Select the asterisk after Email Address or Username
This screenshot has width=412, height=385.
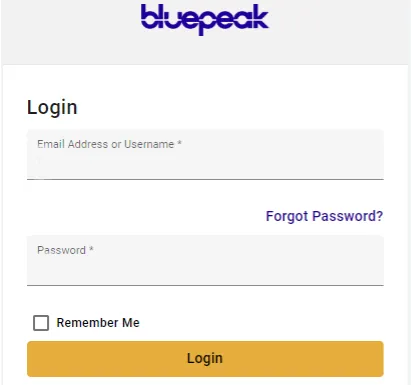coord(179,143)
